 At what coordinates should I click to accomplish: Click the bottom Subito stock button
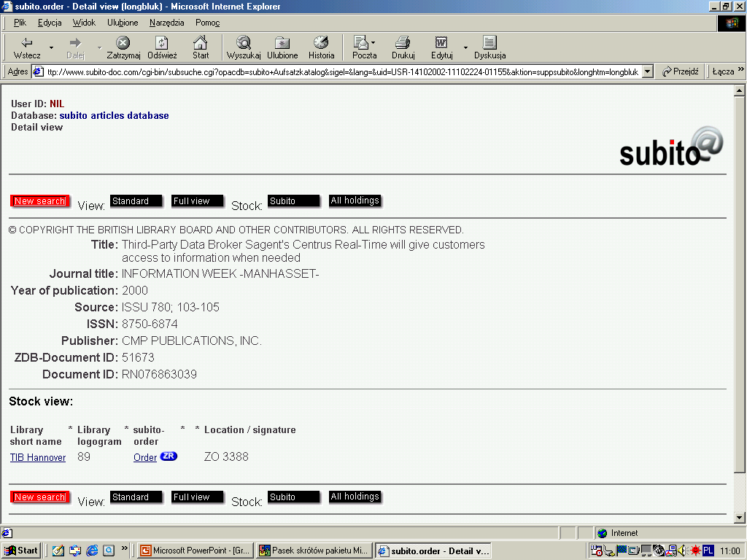(x=293, y=497)
